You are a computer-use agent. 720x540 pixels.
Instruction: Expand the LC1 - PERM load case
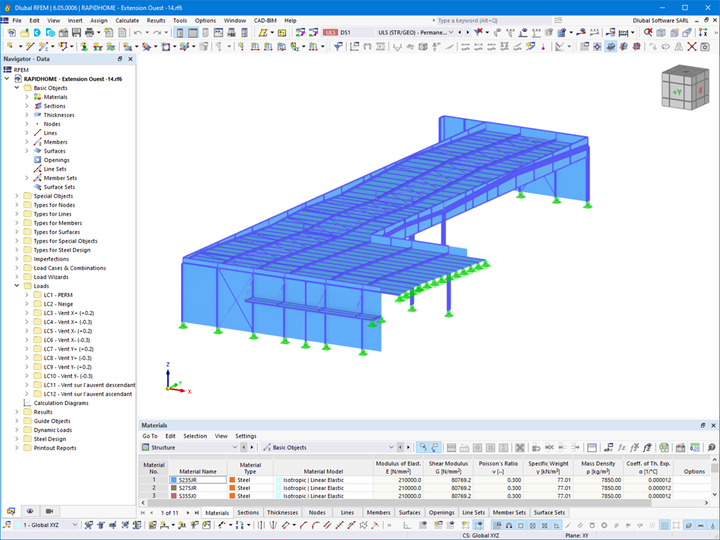click(27, 295)
